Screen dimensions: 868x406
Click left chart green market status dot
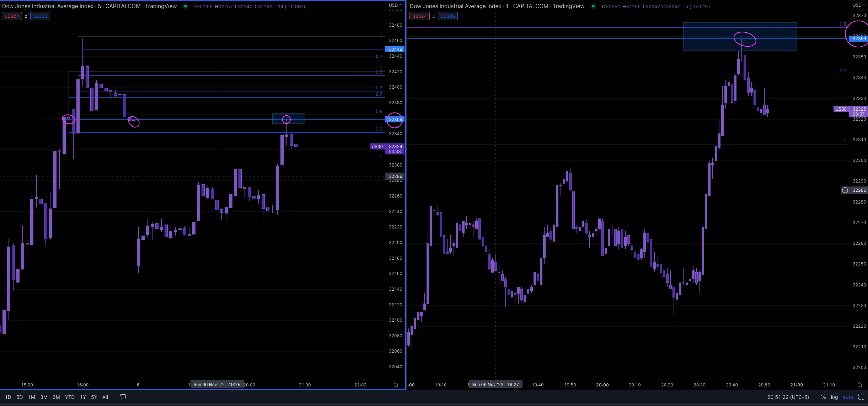(x=185, y=6)
